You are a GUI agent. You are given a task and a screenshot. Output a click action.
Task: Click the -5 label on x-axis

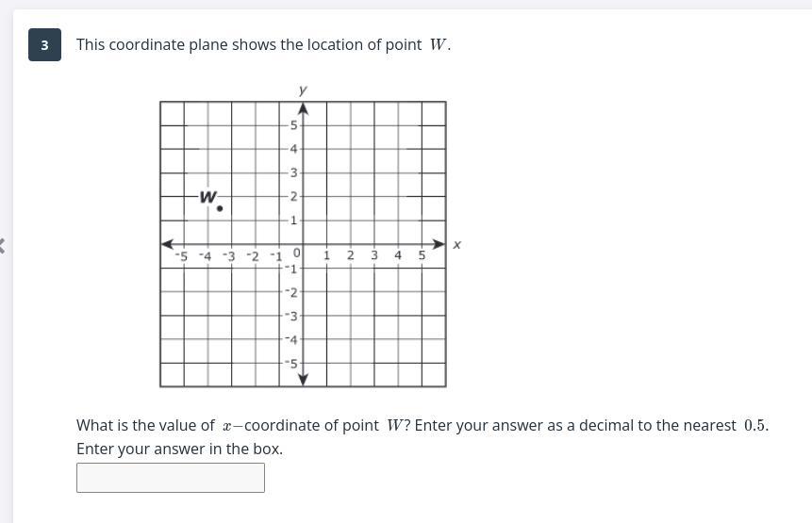tap(181, 255)
